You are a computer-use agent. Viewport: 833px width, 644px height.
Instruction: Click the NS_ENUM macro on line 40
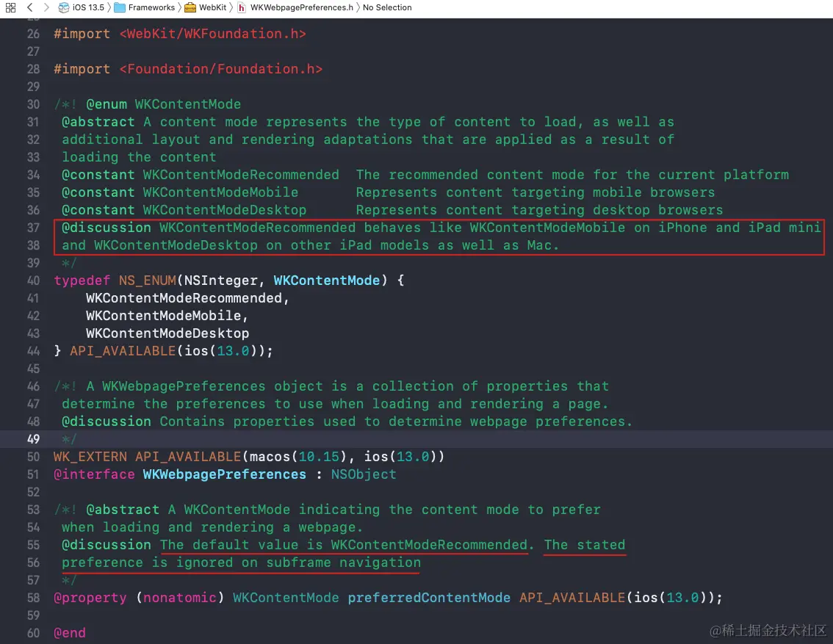click(x=147, y=281)
